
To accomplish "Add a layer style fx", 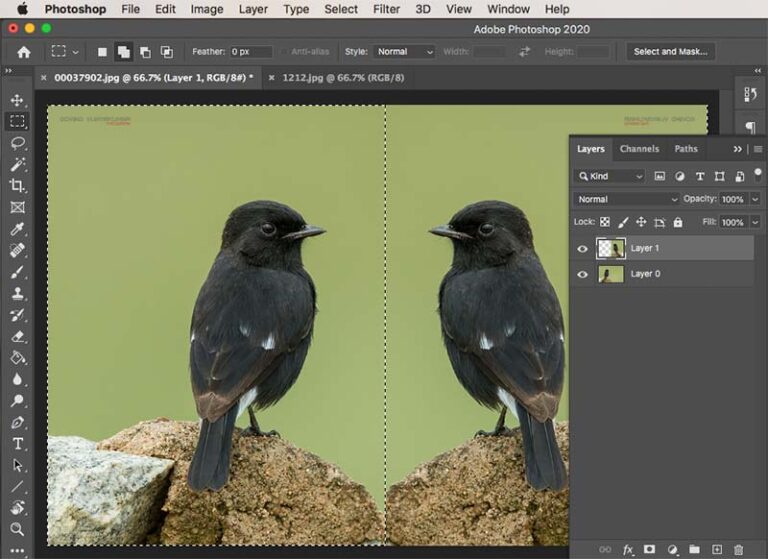I will [627, 550].
